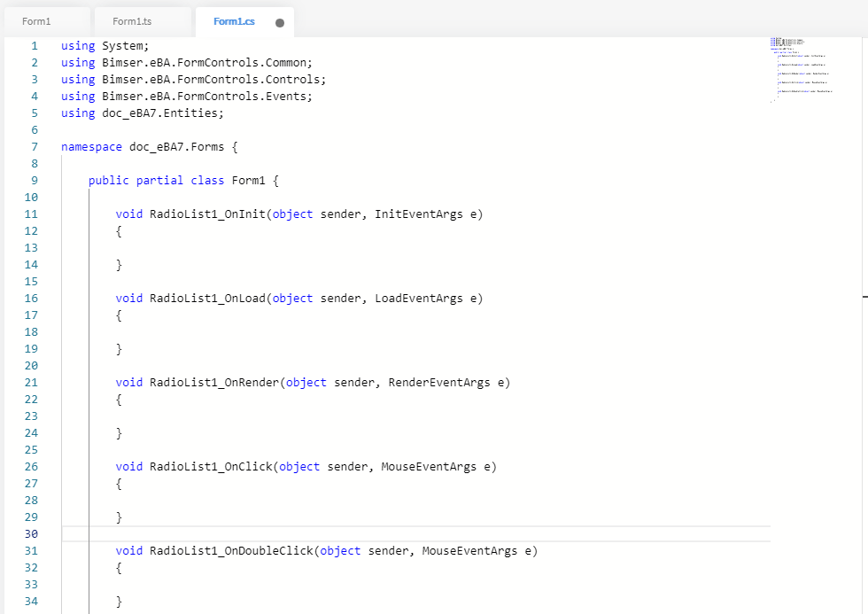Click the 'using System;' statement
Screen dimensions: 868x614
(105, 46)
